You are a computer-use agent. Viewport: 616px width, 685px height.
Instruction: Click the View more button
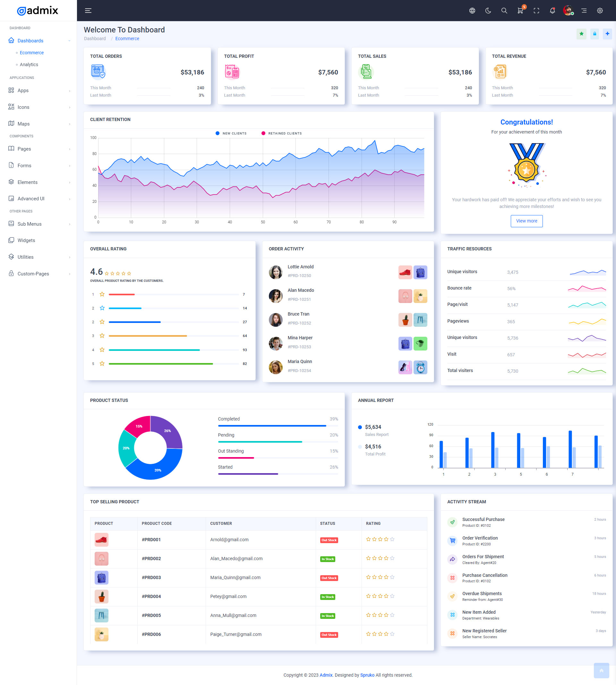526,221
